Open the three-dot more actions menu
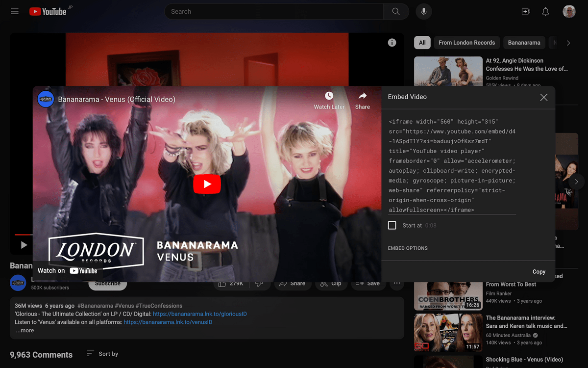 click(397, 283)
